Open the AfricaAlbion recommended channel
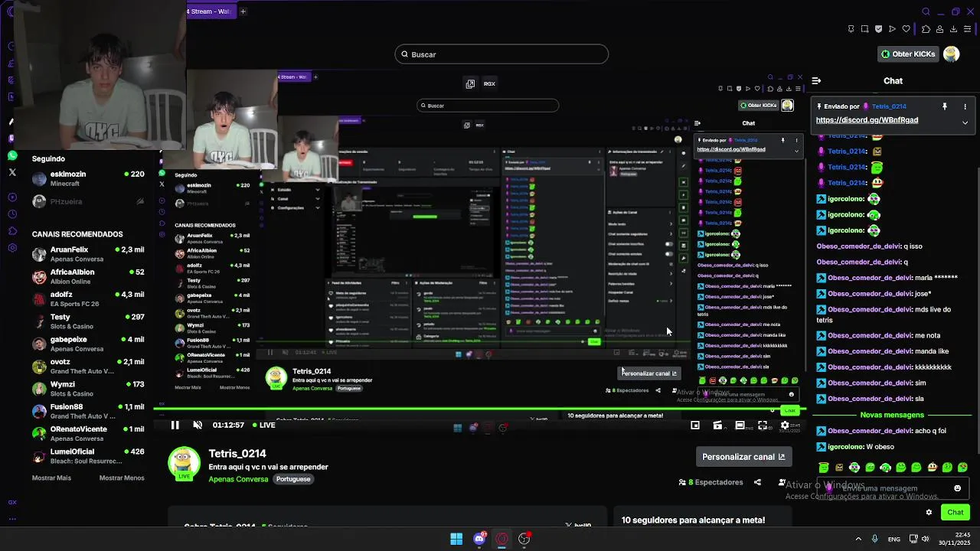 pos(88,276)
